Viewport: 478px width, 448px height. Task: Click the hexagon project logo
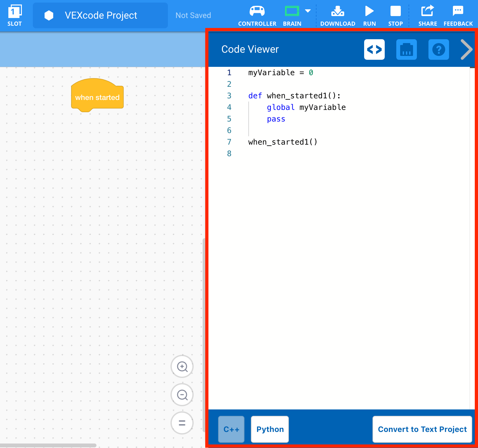[49, 15]
